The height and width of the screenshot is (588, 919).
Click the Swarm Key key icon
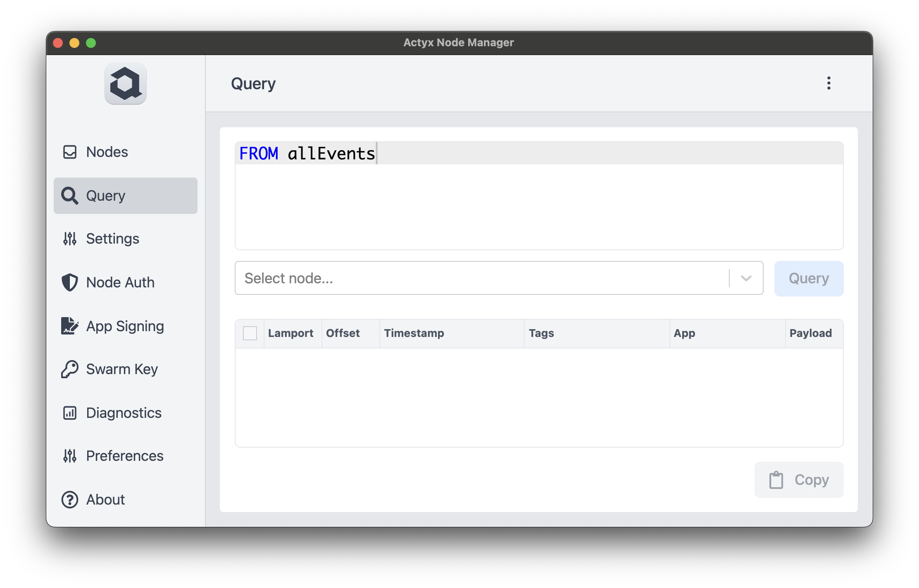click(69, 369)
